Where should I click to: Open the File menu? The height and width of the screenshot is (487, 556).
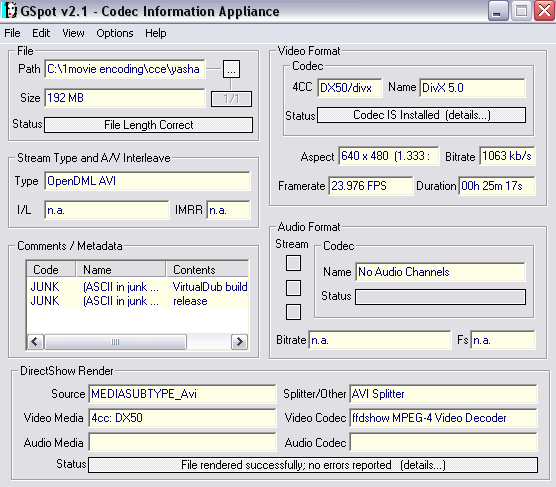click(x=12, y=33)
